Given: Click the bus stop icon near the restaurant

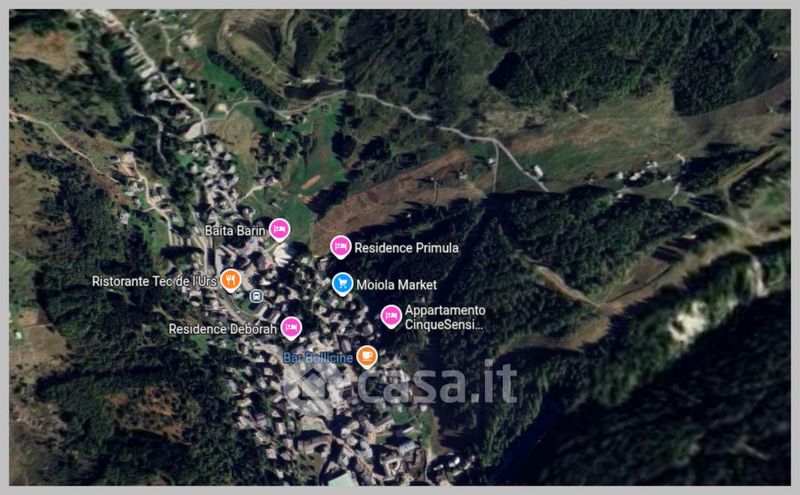Looking at the screenshot, I should click(257, 296).
